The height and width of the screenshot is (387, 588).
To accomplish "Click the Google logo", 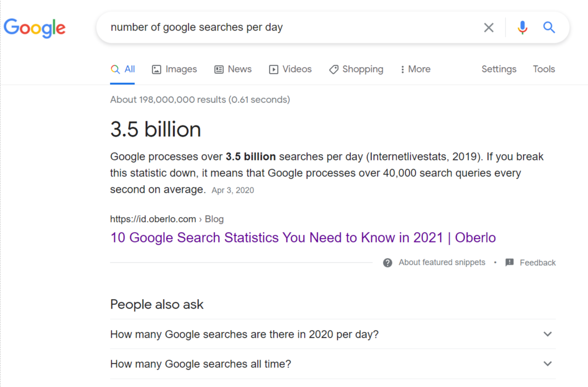I will 35,27.
